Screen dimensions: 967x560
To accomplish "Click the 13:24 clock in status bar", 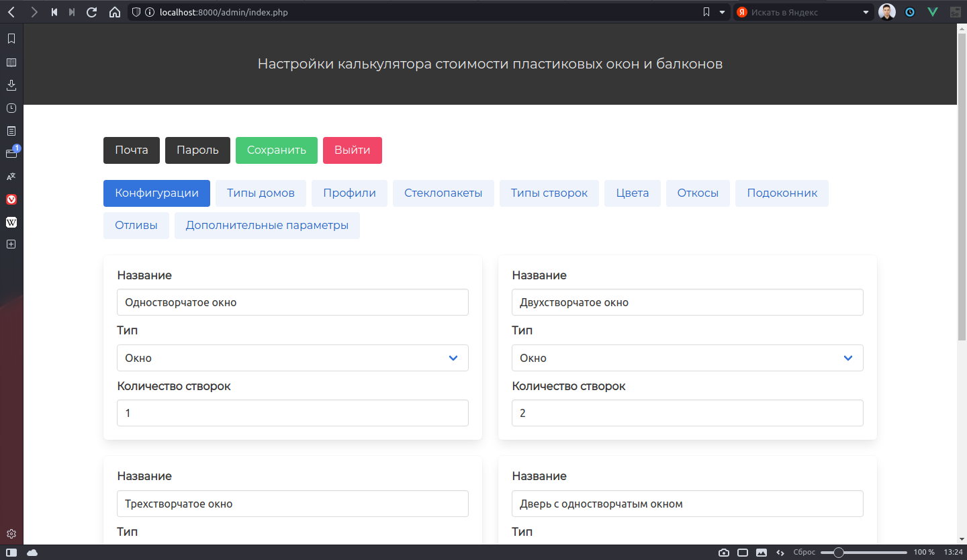I will [953, 553].
